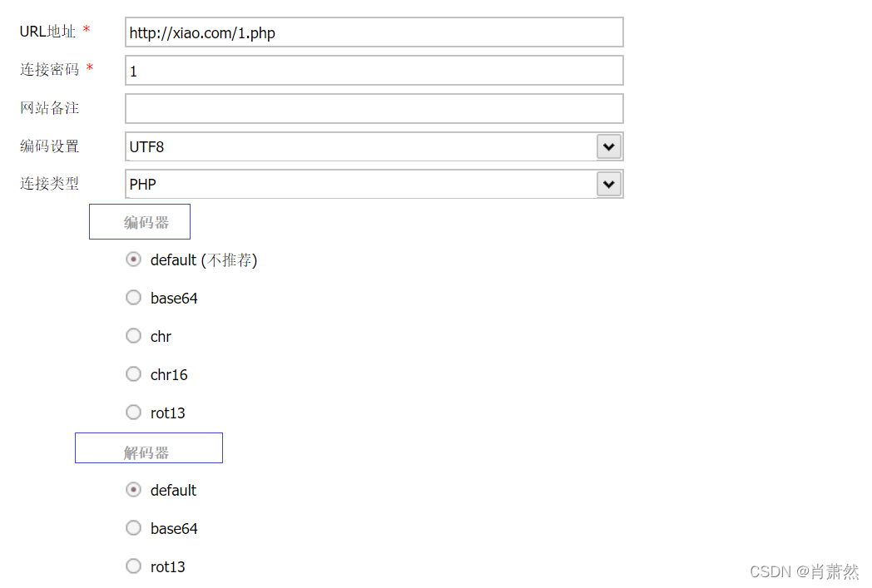The image size is (872, 588).
Task: Click the 网站备注 field label
Action: coord(49,108)
